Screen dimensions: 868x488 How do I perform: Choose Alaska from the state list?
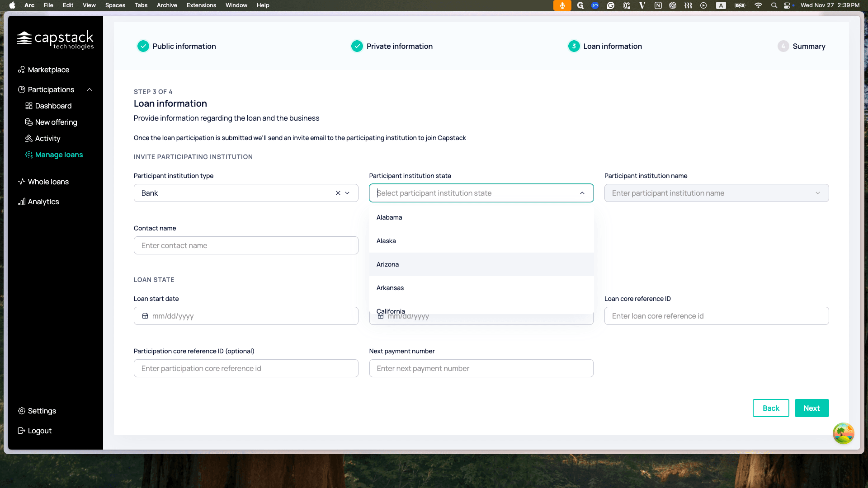[481, 241]
